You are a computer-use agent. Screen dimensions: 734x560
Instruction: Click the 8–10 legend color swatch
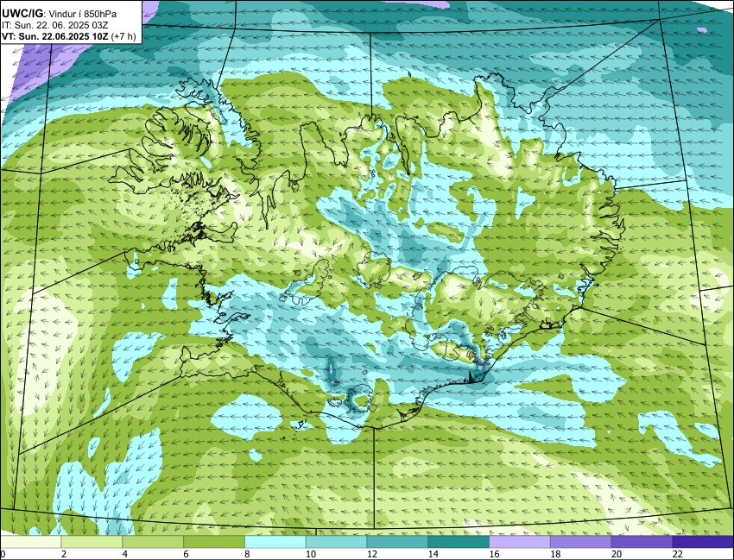275,542
